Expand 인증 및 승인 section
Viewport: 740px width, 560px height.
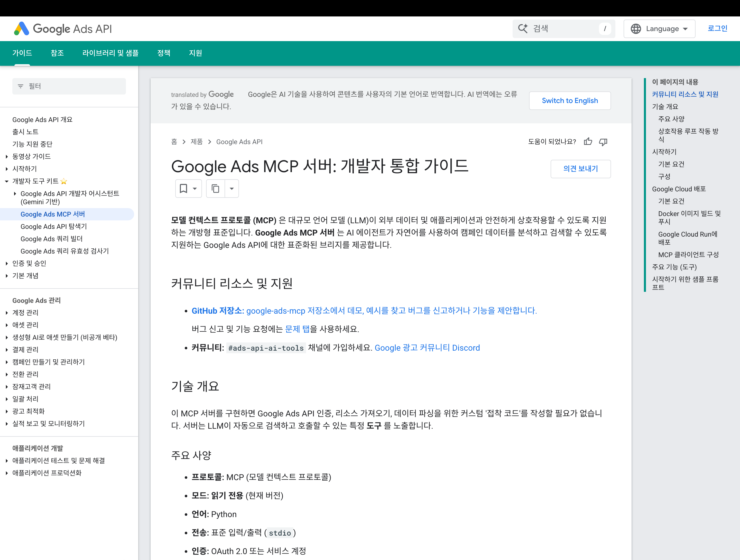(x=7, y=264)
